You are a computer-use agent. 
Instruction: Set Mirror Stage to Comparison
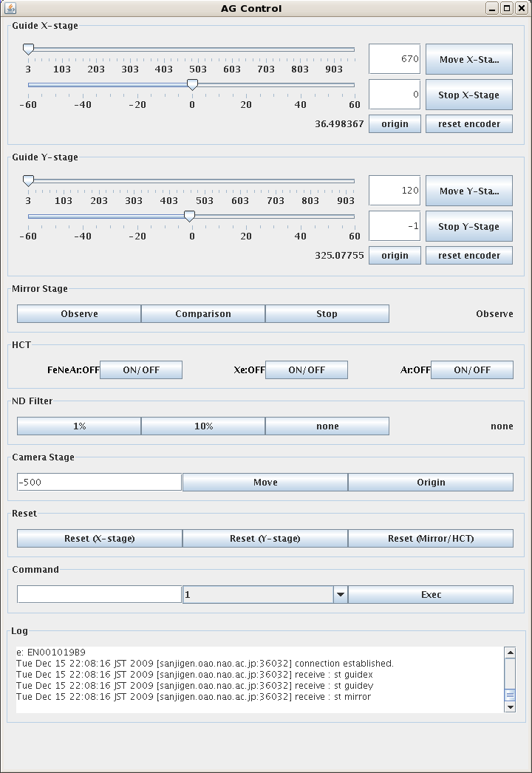tap(203, 313)
